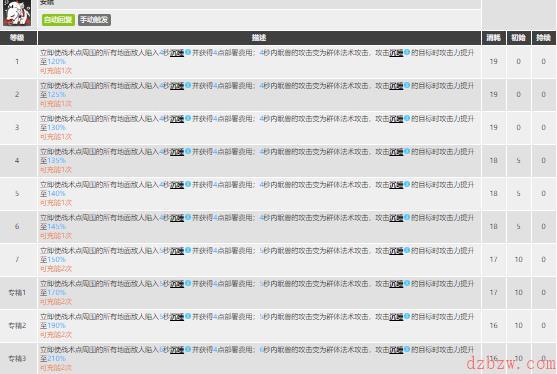
Task: Open the first 沉睡 link in level 2 row
Action: click(x=177, y=86)
